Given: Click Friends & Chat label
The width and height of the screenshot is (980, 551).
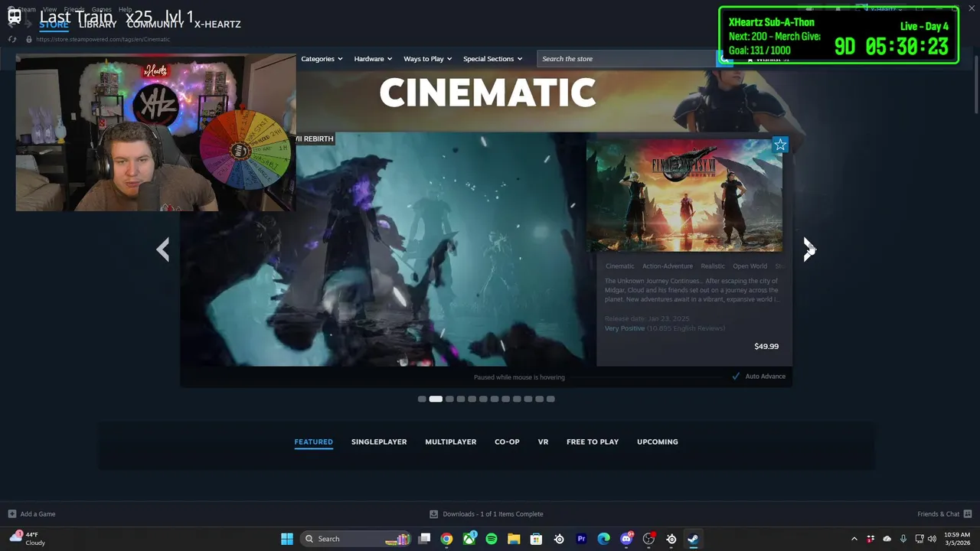Looking at the screenshot, I should tap(939, 514).
